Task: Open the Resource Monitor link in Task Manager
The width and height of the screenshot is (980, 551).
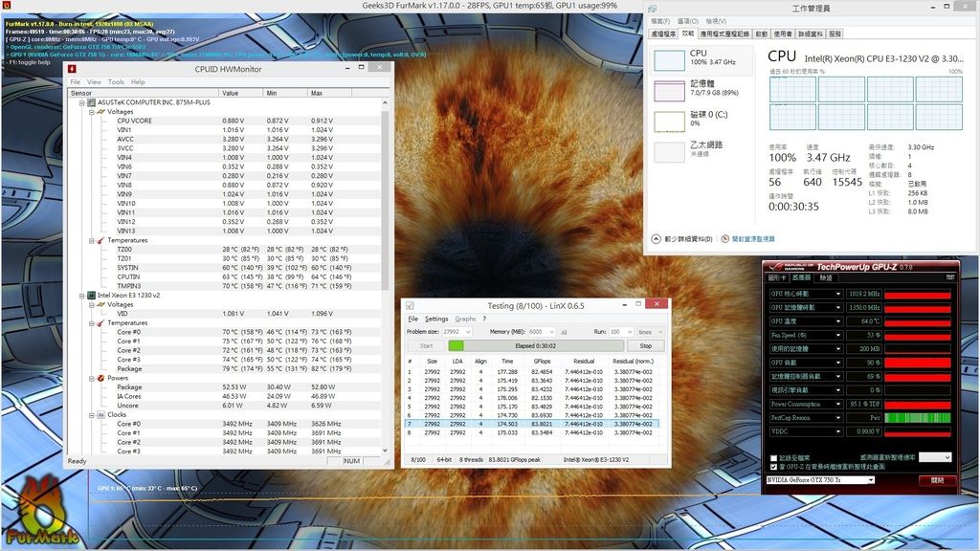Action: coord(753,238)
